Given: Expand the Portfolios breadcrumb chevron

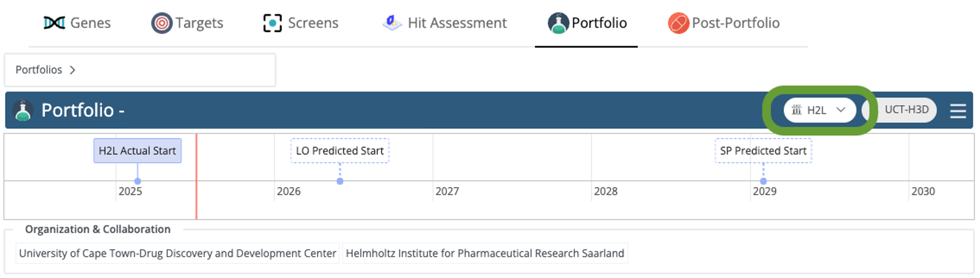Looking at the screenshot, I should [72, 70].
